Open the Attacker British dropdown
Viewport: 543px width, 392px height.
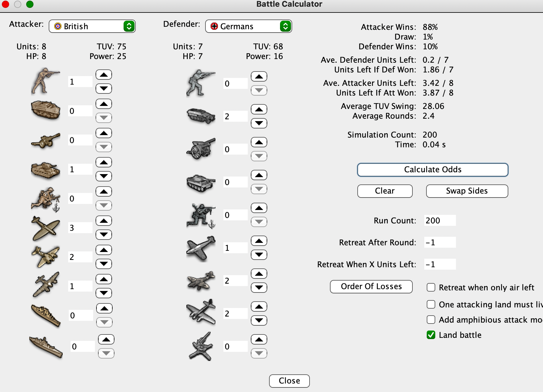point(92,26)
